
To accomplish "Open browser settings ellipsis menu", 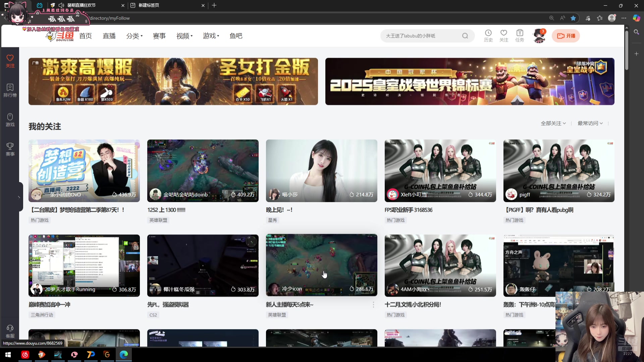I will pos(624,18).
